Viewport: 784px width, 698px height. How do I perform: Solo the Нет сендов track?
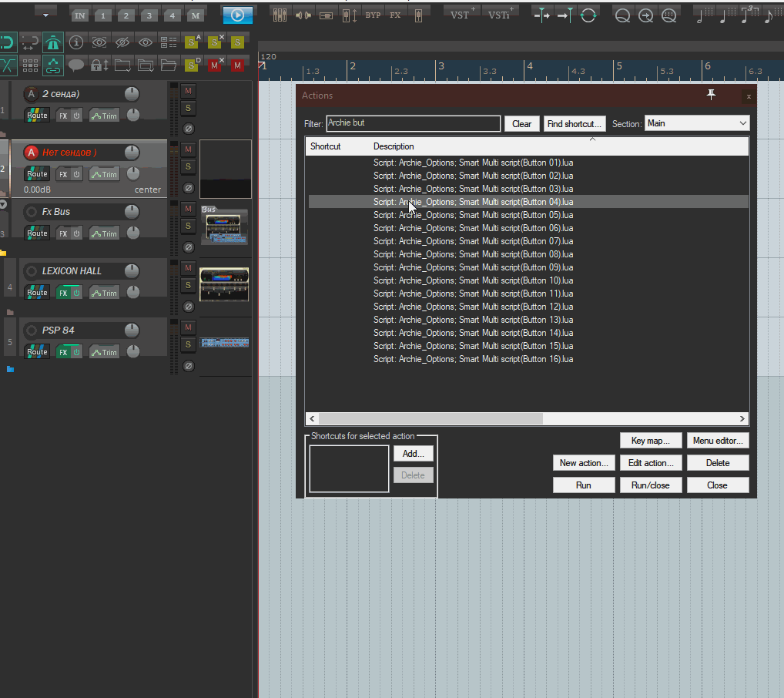(x=188, y=166)
